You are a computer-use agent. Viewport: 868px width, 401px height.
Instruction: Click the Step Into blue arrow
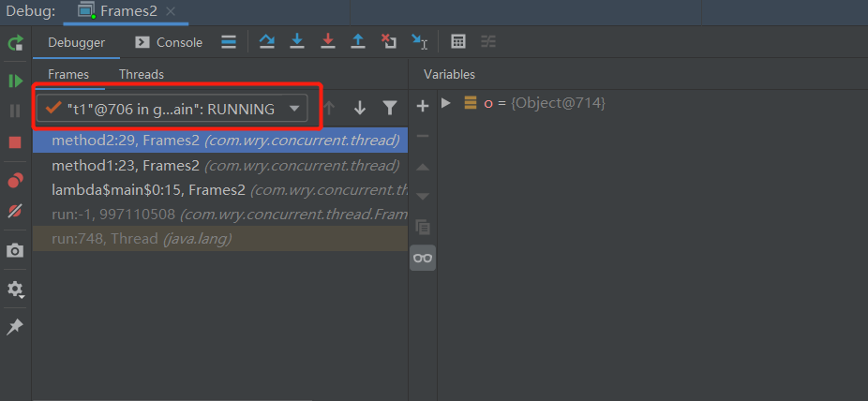(297, 42)
